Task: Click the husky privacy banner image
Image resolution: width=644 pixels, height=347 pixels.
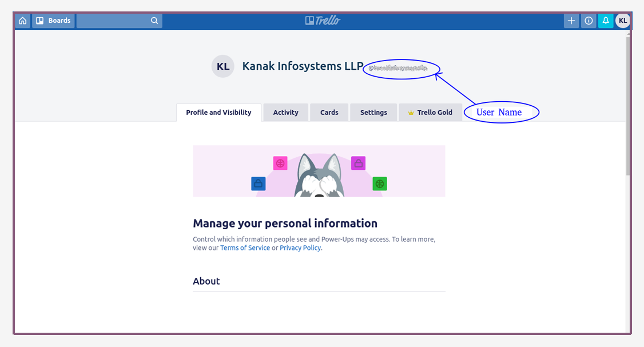Action: 319,171
